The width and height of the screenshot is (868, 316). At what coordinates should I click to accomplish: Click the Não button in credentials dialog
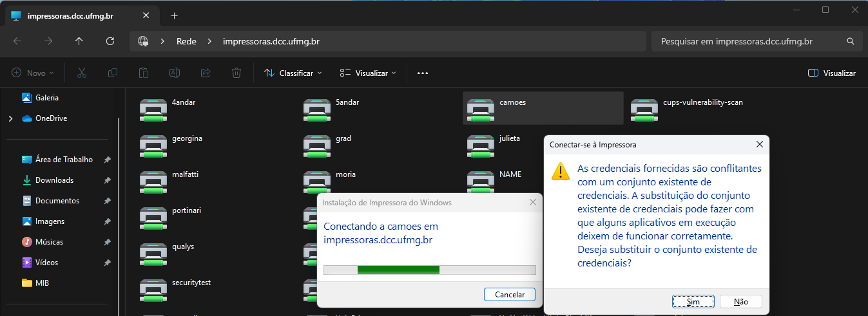pyautogui.click(x=740, y=301)
